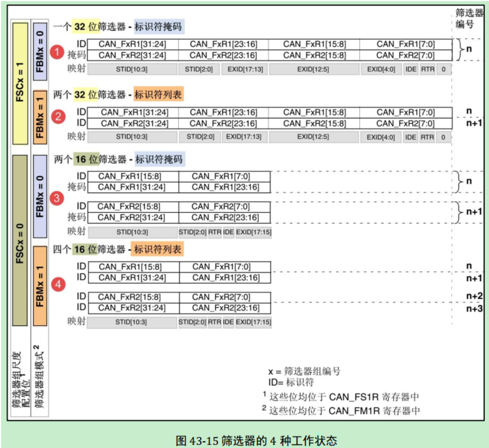Click the orange 标识符列表 highlight in the 两个 32 位 heading

[x=158, y=95]
